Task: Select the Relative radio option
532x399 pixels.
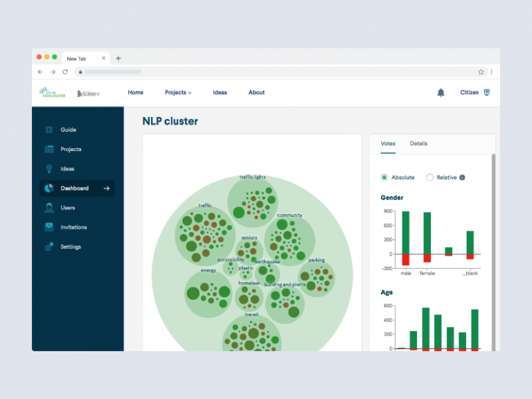Action: pos(429,177)
